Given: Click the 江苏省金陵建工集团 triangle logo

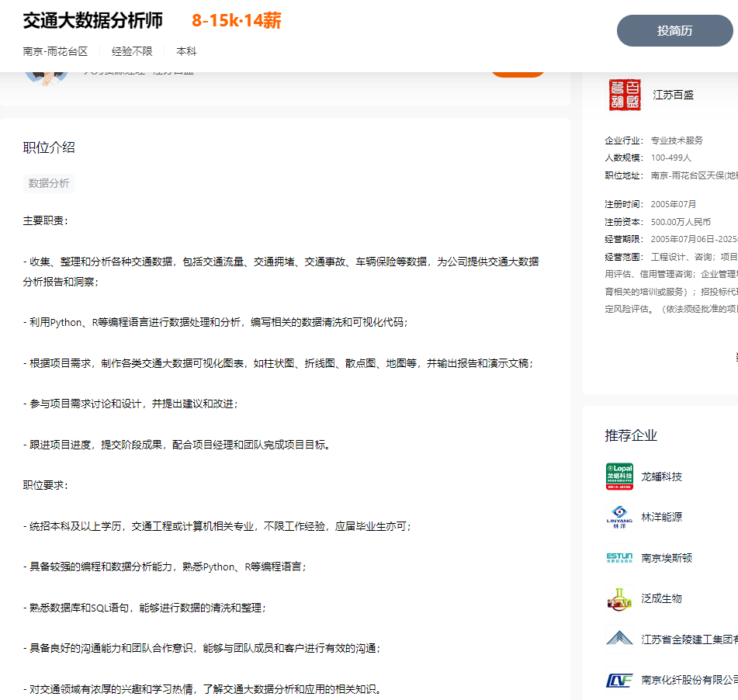Looking at the screenshot, I should pos(619,639).
